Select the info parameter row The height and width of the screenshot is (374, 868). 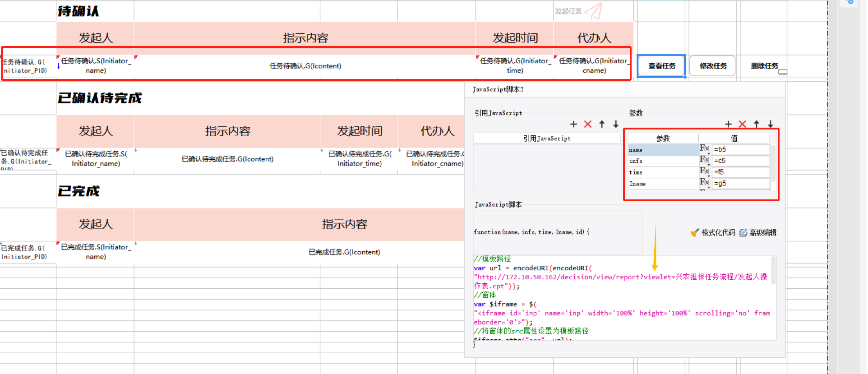[x=663, y=161]
